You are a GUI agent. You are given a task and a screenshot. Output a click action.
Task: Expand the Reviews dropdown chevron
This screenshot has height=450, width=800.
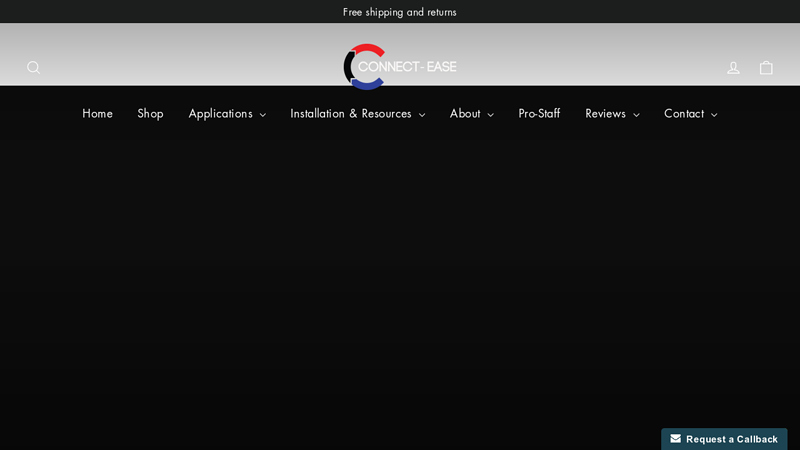click(x=636, y=115)
